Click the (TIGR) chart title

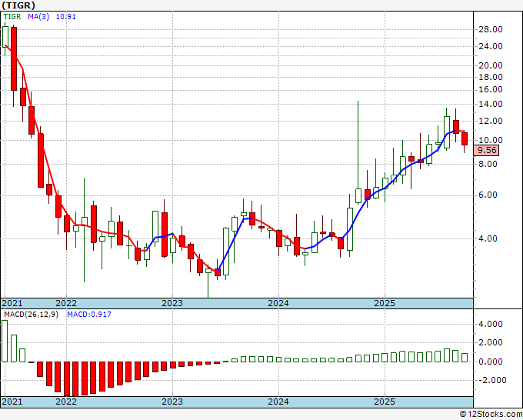[x=18, y=5]
